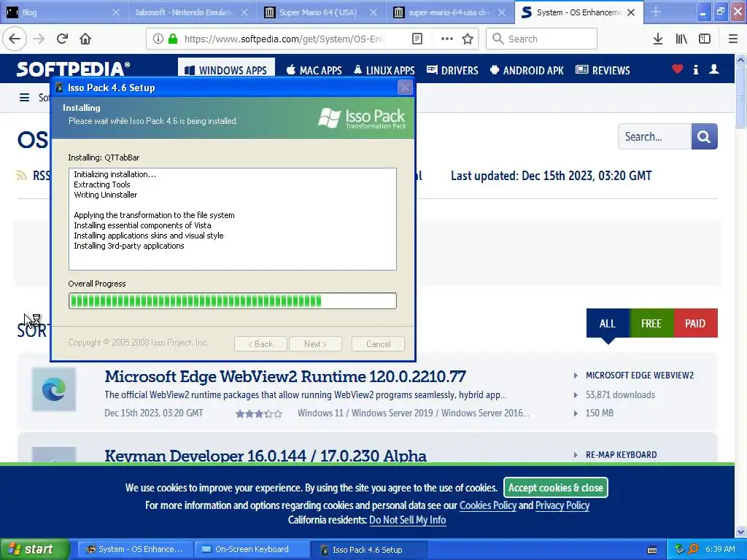Image resolution: width=747 pixels, height=560 pixels.
Task: Click the Softpedia magnifier search button
Action: 704,136
